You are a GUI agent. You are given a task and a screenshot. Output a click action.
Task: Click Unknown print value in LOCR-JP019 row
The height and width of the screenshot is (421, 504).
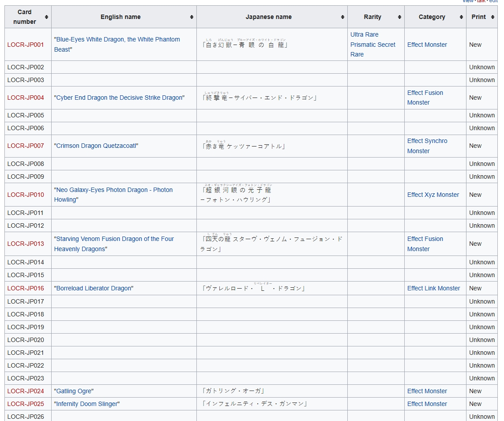(x=482, y=327)
